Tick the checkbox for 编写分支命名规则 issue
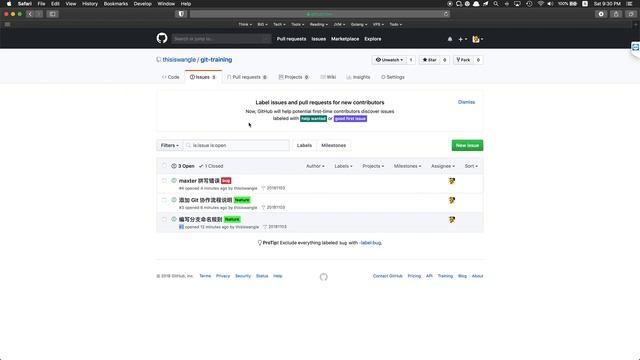 coord(164,219)
